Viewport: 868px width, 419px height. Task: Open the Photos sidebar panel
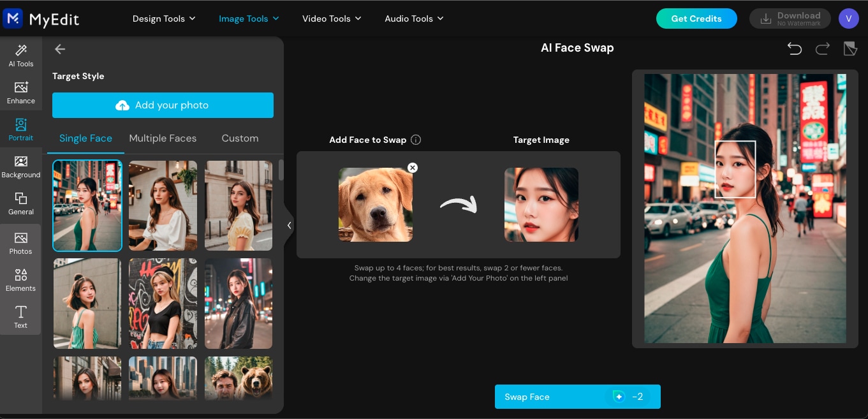point(20,243)
